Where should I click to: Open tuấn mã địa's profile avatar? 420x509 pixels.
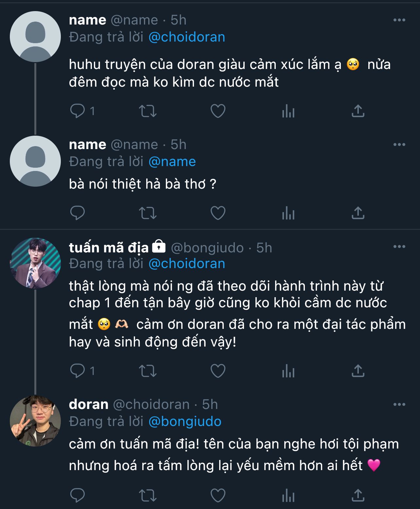(35, 263)
